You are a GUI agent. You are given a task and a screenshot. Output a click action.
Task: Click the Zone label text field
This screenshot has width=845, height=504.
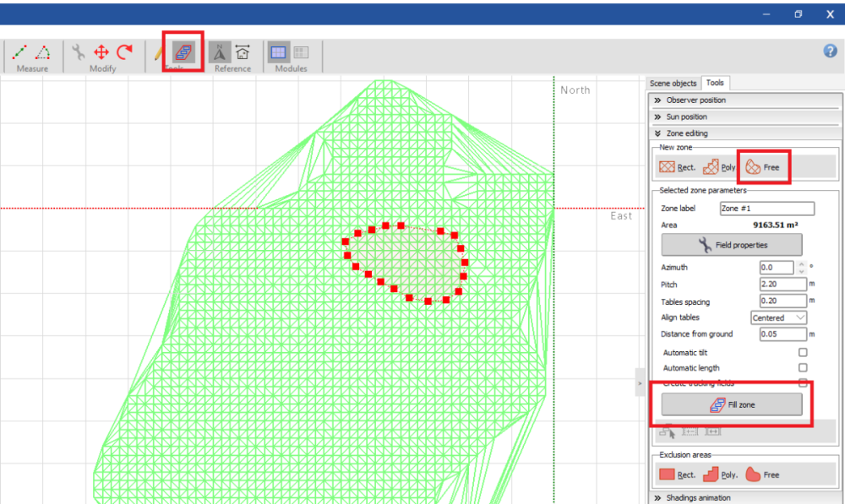point(766,209)
